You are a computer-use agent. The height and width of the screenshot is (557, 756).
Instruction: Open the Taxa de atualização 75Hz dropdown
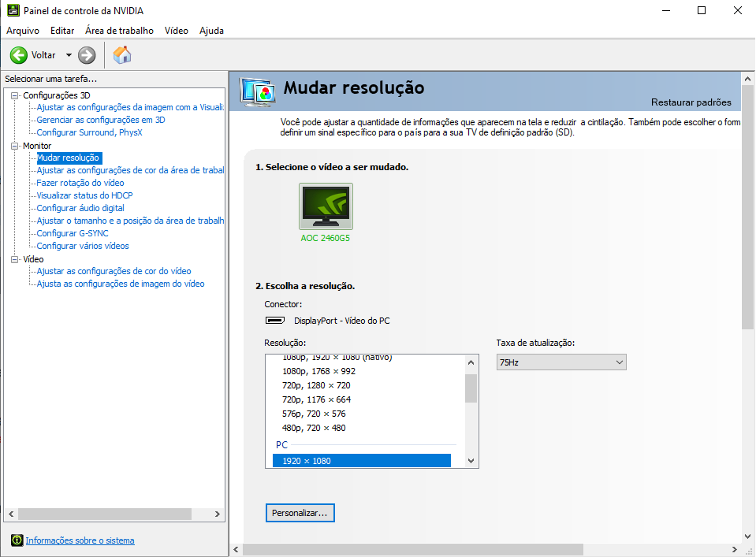[x=561, y=362]
